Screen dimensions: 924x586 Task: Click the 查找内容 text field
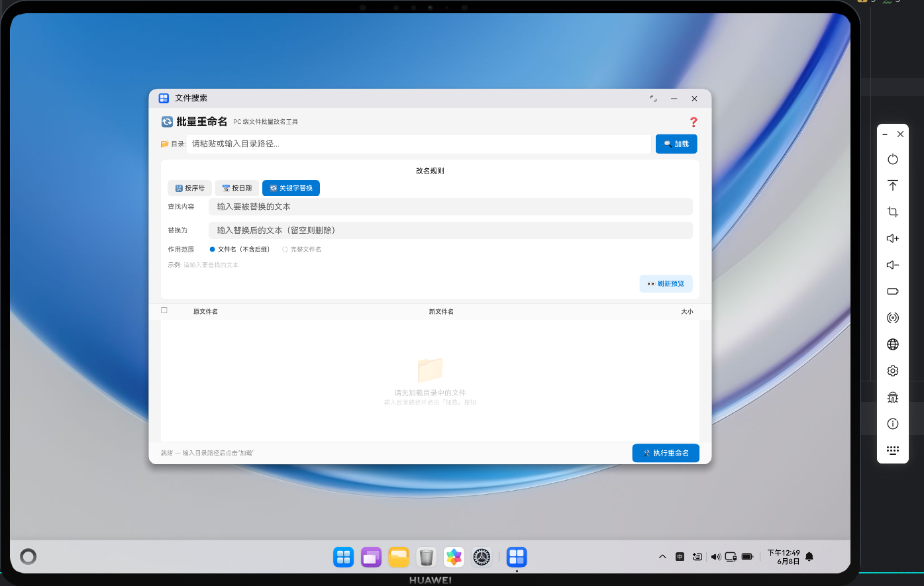pyautogui.click(x=450, y=207)
